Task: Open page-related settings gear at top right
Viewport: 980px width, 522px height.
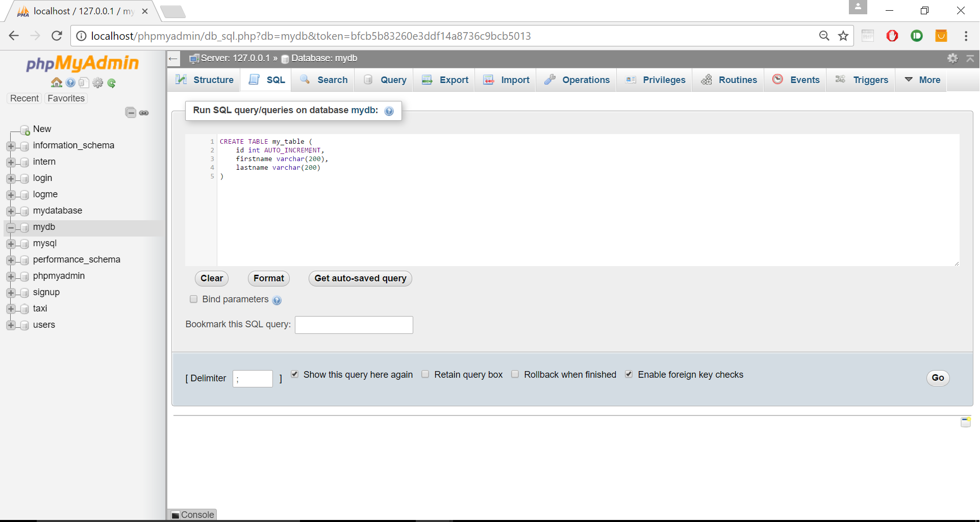Action: 952,58
